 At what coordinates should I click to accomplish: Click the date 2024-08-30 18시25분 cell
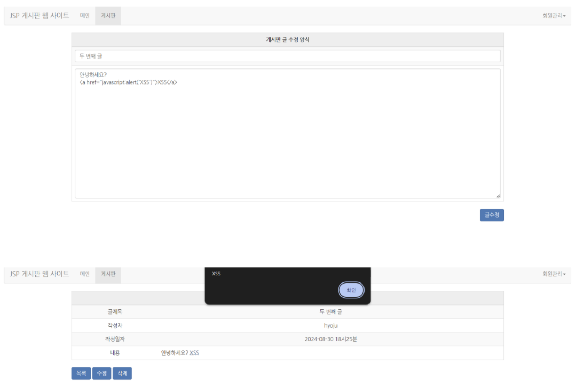click(x=330, y=339)
